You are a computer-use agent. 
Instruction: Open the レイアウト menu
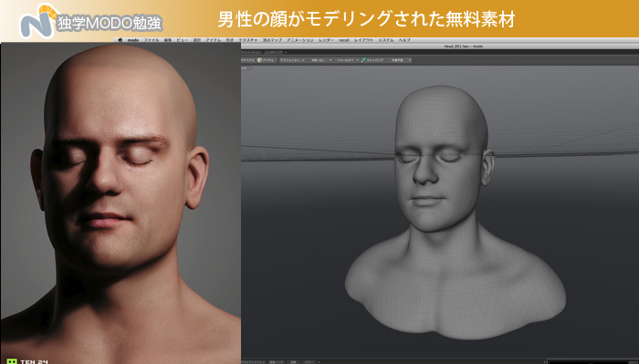pyautogui.click(x=364, y=40)
